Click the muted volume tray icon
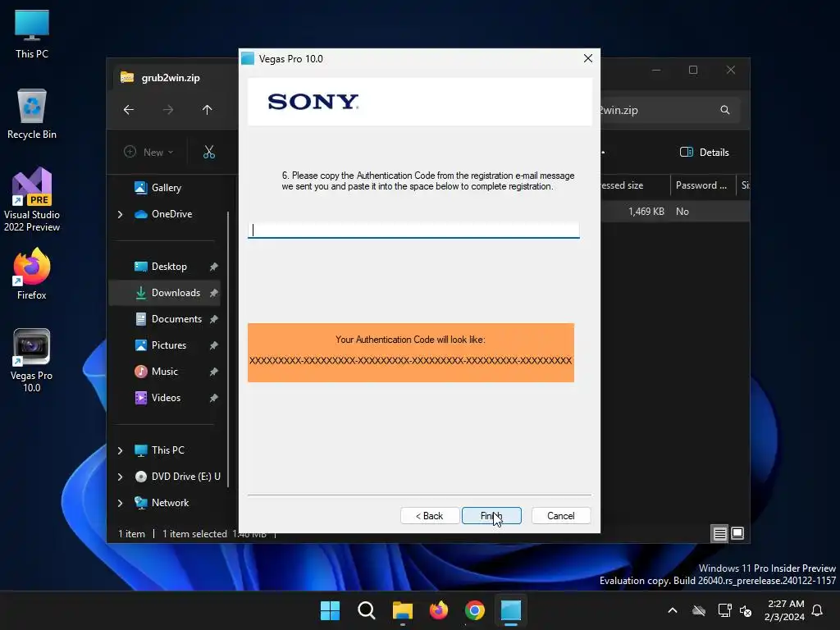This screenshot has height=630, width=840. (745, 610)
